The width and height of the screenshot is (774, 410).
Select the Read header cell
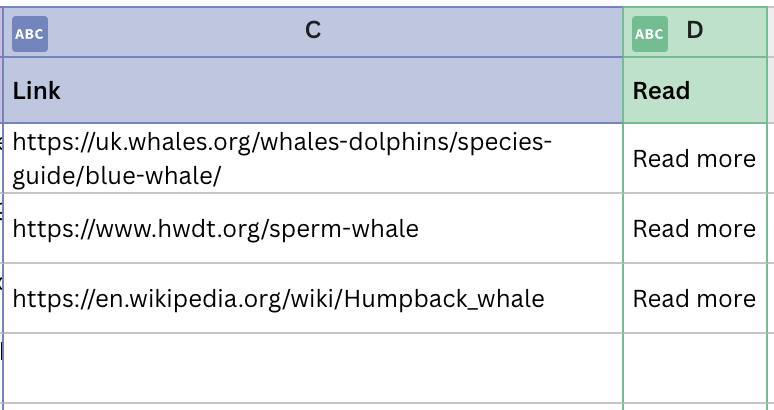click(695, 90)
